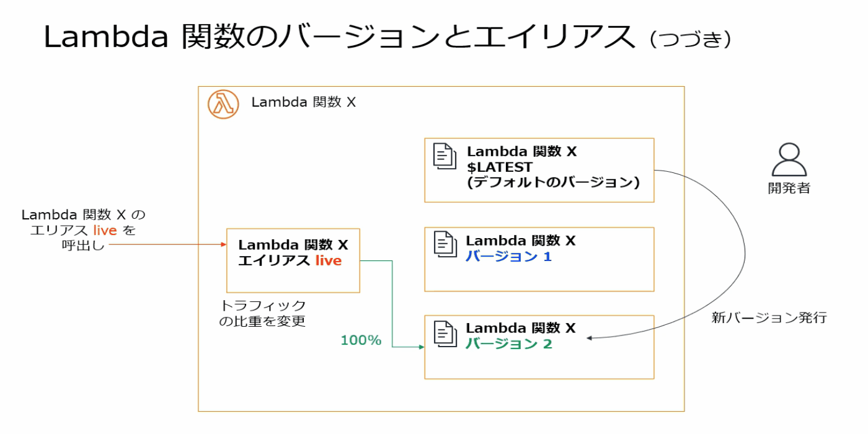Select the トラフィックの比重を変更 caption
The width and height of the screenshot is (868, 434).
[x=263, y=313]
